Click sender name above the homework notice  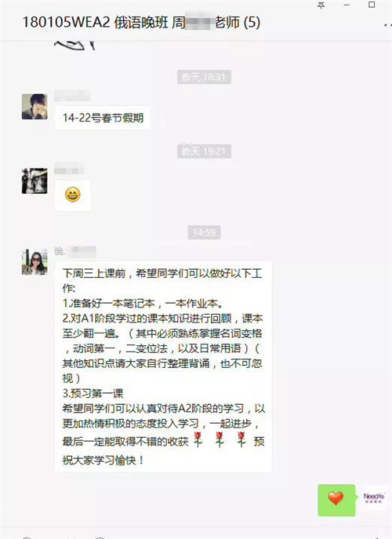pos(75,252)
